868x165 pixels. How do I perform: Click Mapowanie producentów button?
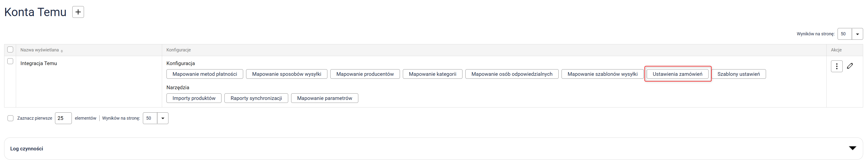coord(365,74)
